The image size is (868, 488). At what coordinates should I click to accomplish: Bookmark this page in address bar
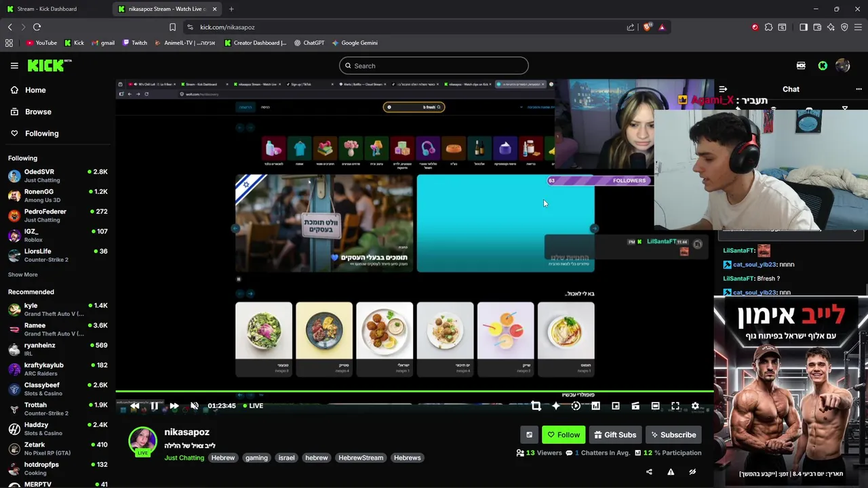coord(172,27)
